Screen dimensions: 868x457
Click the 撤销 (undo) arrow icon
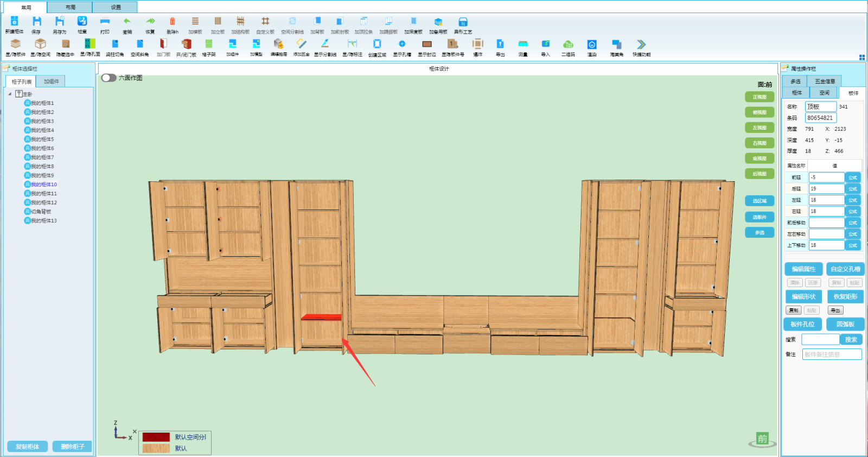pyautogui.click(x=127, y=22)
